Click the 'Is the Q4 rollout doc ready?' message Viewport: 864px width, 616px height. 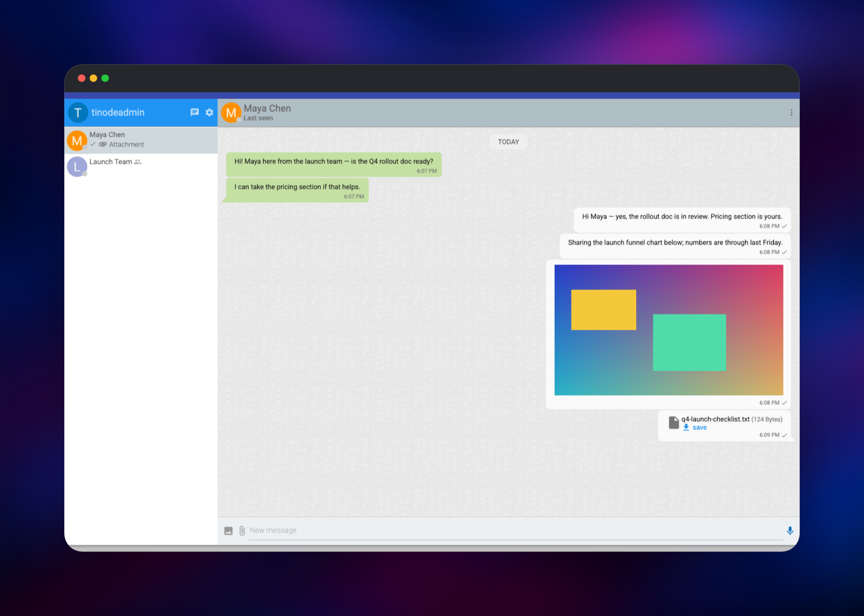point(334,165)
